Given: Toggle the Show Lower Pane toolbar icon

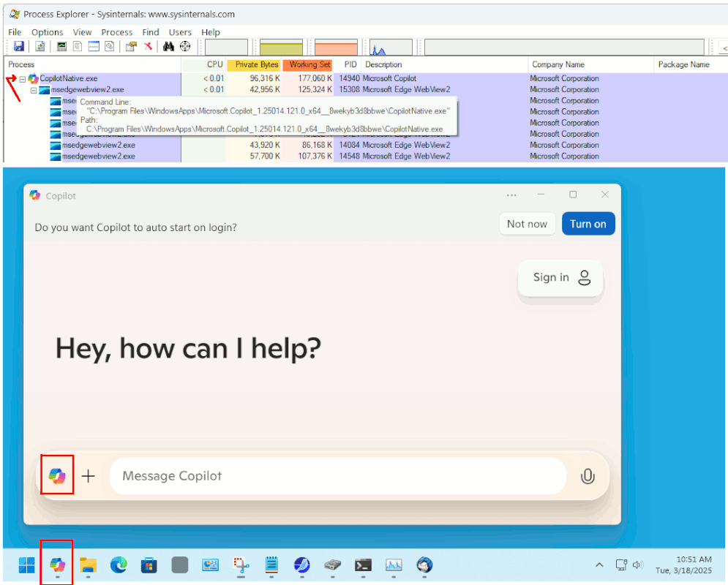Looking at the screenshot, I should point(94,46).
